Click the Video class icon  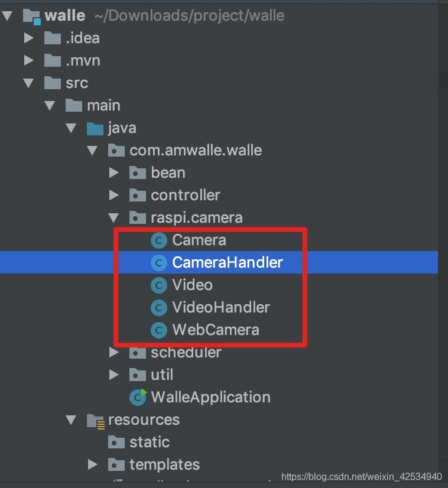159,285
